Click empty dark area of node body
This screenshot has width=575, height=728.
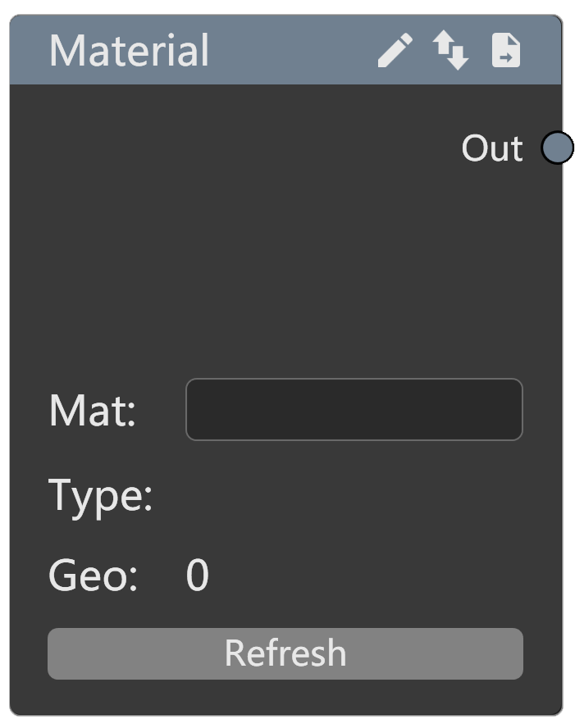[246, 262]
